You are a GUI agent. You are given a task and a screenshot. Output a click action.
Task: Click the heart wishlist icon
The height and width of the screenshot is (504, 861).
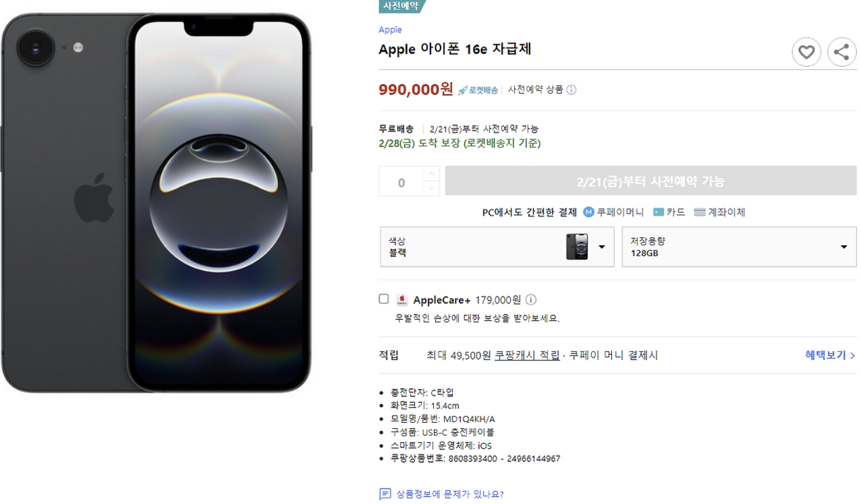click(806, 52)
